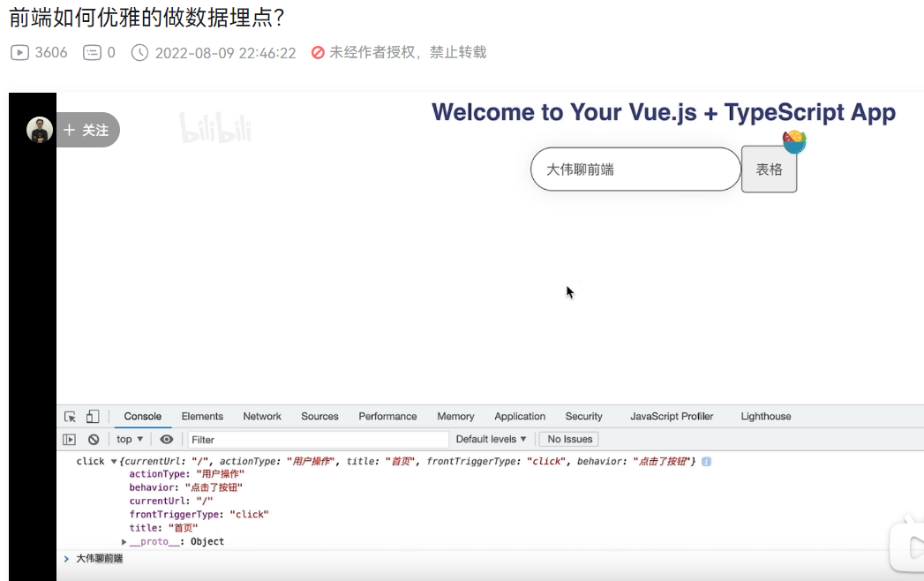Image resolution: width=924 pixels, height=581 pixels.
Task: Click the red no-repost prohibition icon
Action: point(318,52)
